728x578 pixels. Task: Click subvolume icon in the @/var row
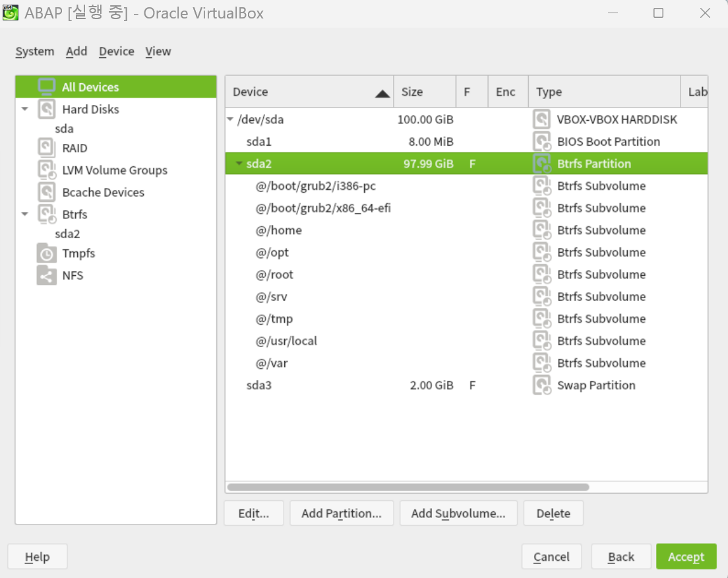click(542, 363)
